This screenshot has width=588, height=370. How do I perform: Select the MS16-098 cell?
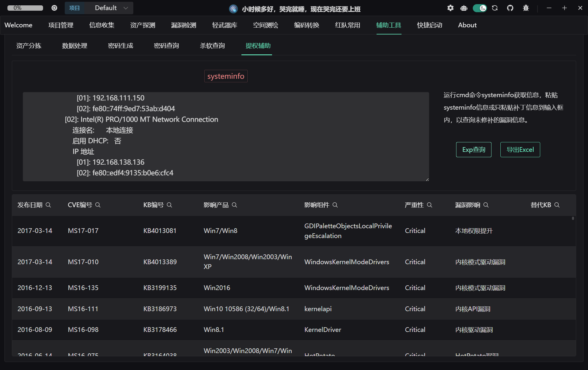(x=83, y=330)
